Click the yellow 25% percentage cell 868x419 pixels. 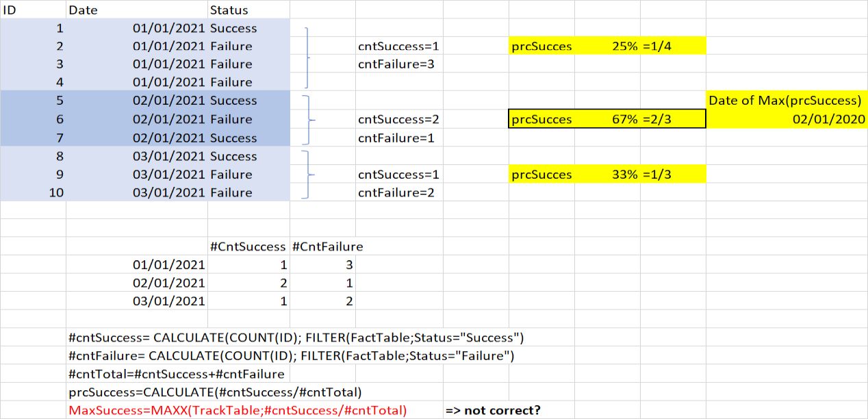point(607,46)
